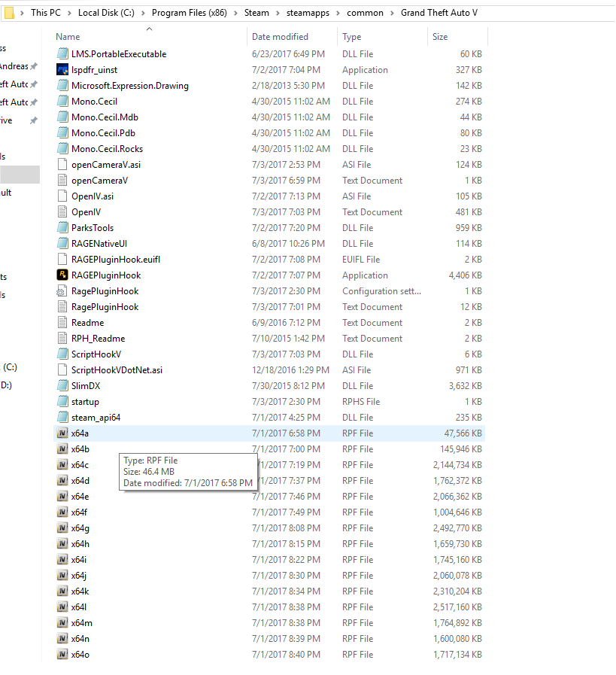Select the OpenIV text document name
Viewport: 616px width, 675px height.
coord(86,212)
